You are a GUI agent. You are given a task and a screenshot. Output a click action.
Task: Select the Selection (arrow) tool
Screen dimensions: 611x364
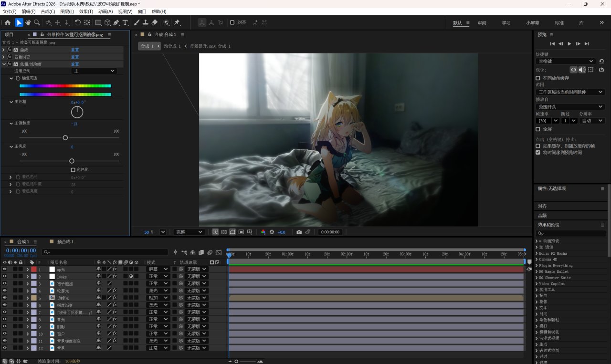(19, 22)
